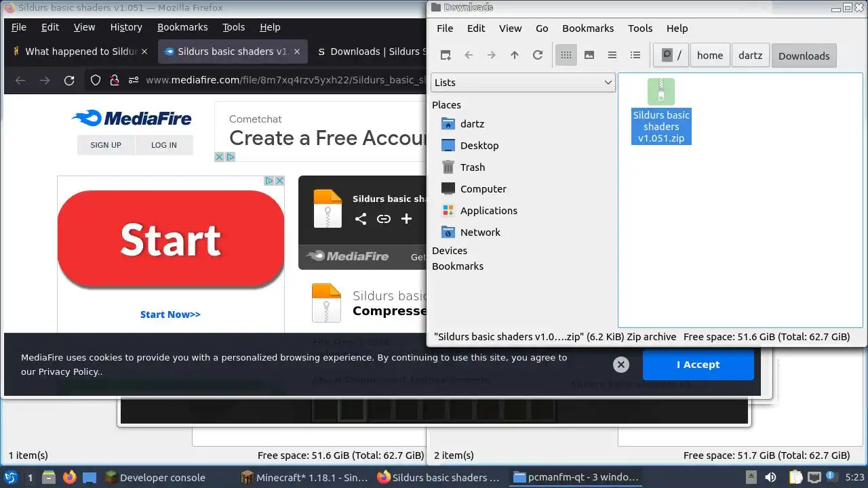Click MediaFire copy link icon
This screenshot has width=868, height=488.
click(x=384, y=218)
